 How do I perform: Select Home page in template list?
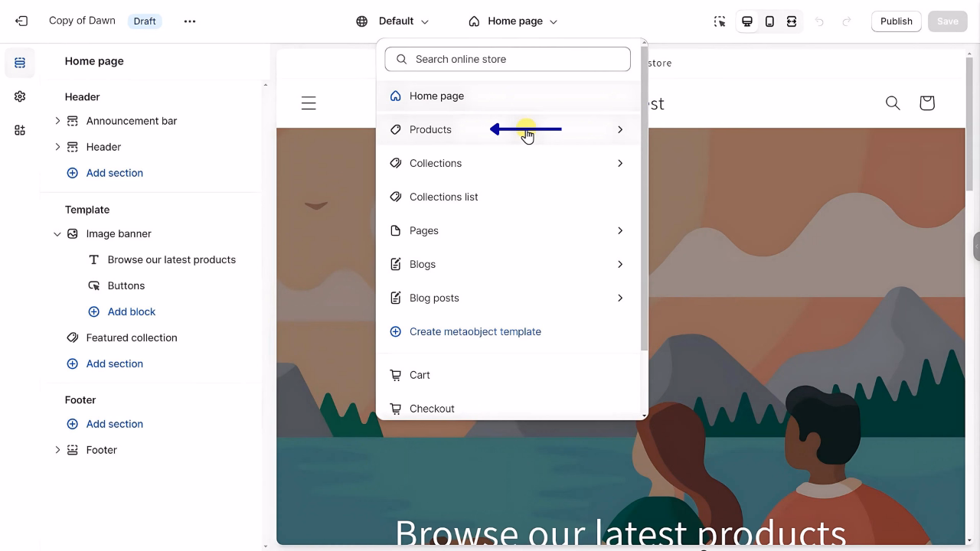click(x=508, y=96)
